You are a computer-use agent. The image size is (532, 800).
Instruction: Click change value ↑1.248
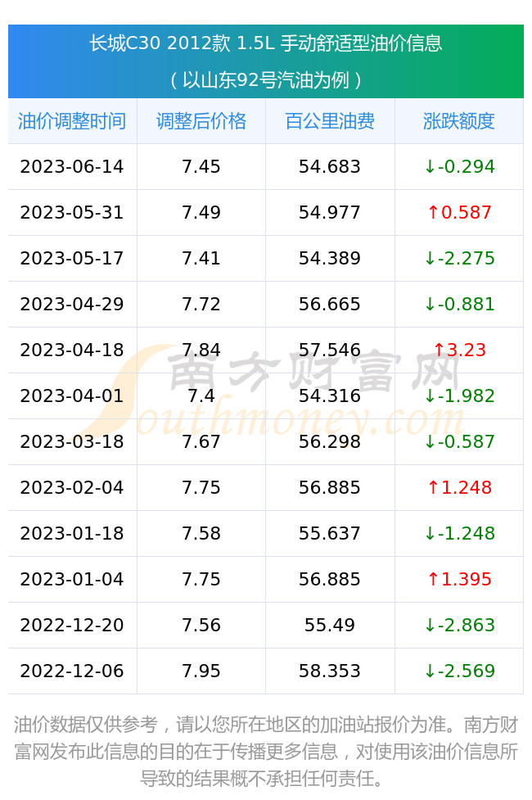point(460,488)
